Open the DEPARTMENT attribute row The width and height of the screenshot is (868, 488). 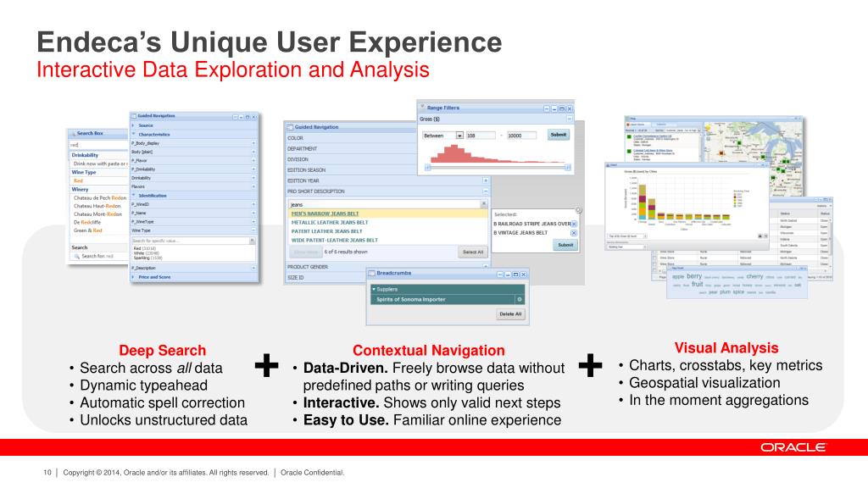[x=352, y=149]
